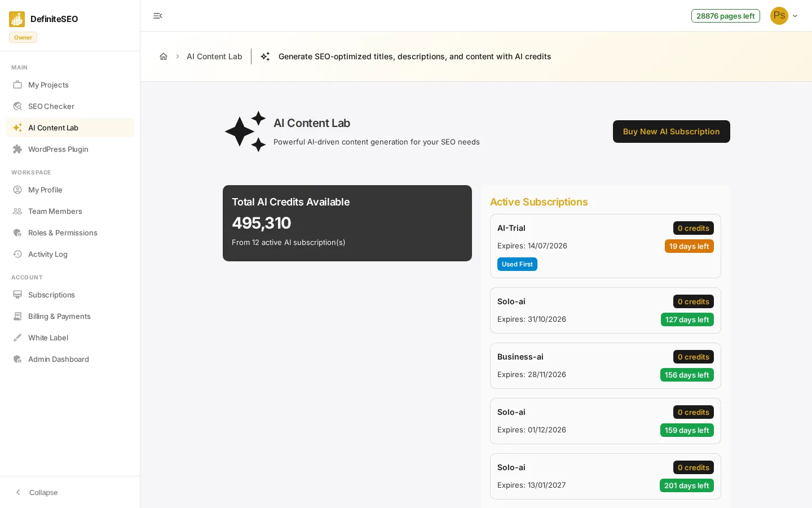Open Team Members page
Image resolution: width=812 pixels, height=508 pixels.
click(70, 211)
